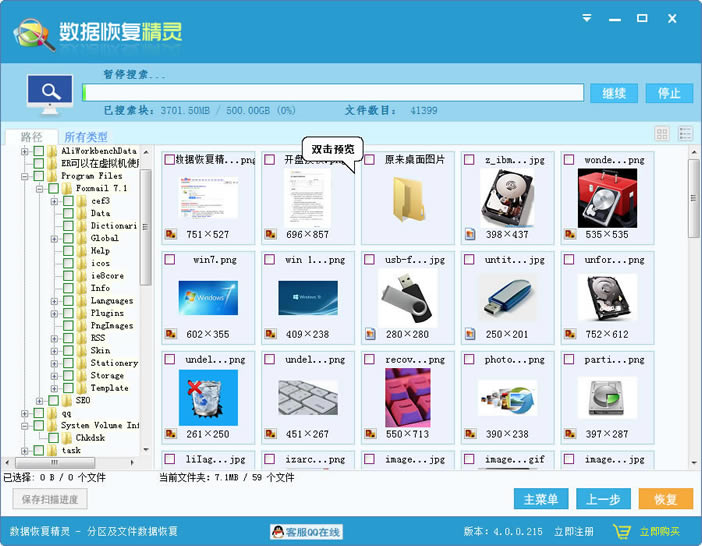Check the Languages folder checkbox
The height and width of the screenshot is (546, 702).
(x=68, y=301)
